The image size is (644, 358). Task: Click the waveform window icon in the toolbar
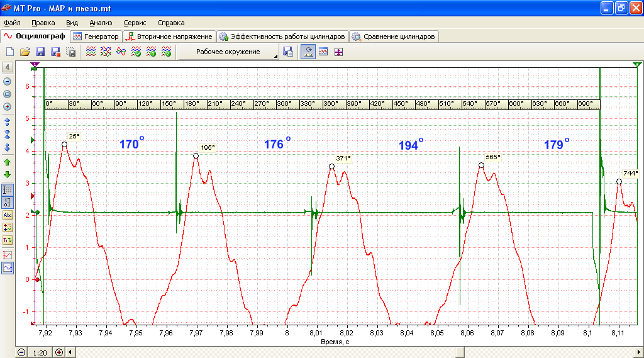(x=323, y=52)
